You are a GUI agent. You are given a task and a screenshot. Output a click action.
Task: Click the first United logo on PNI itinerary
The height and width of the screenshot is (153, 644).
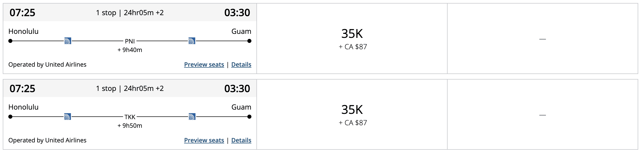pos(68,41)
